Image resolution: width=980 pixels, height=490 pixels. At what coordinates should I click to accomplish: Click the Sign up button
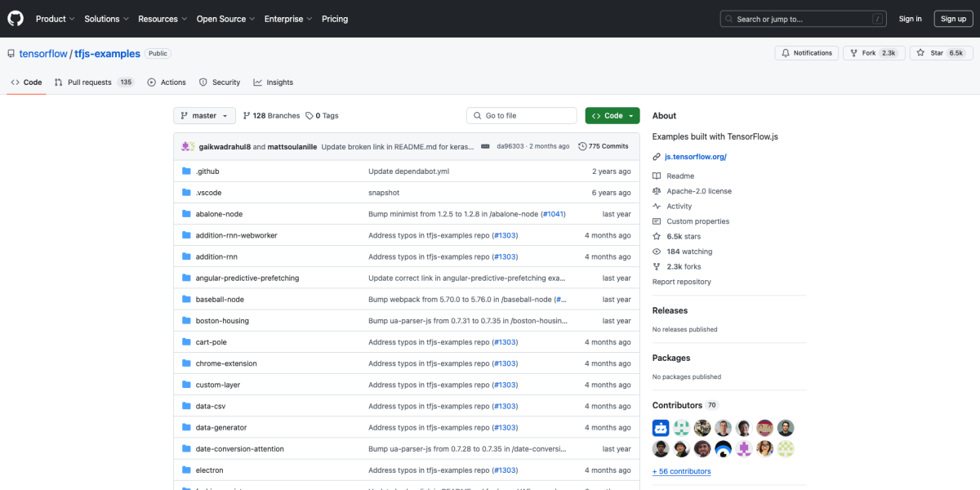point(953,19)
